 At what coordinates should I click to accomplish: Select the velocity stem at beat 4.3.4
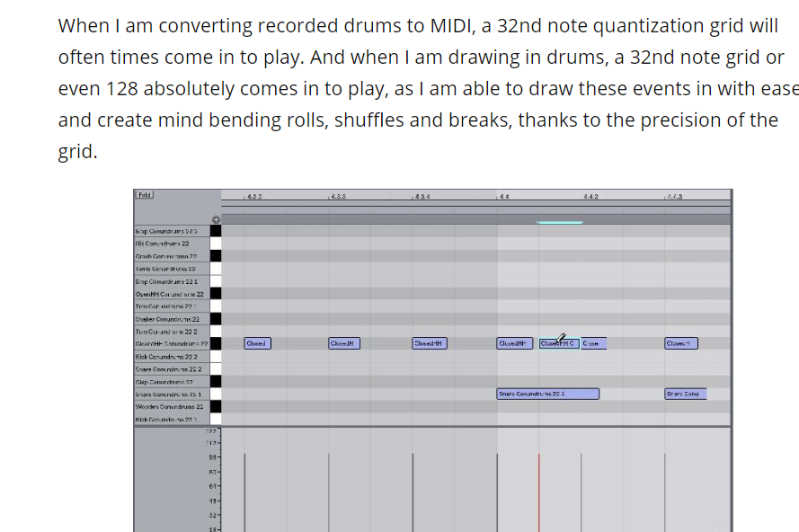pyautogui.click(x=413, y=492)
